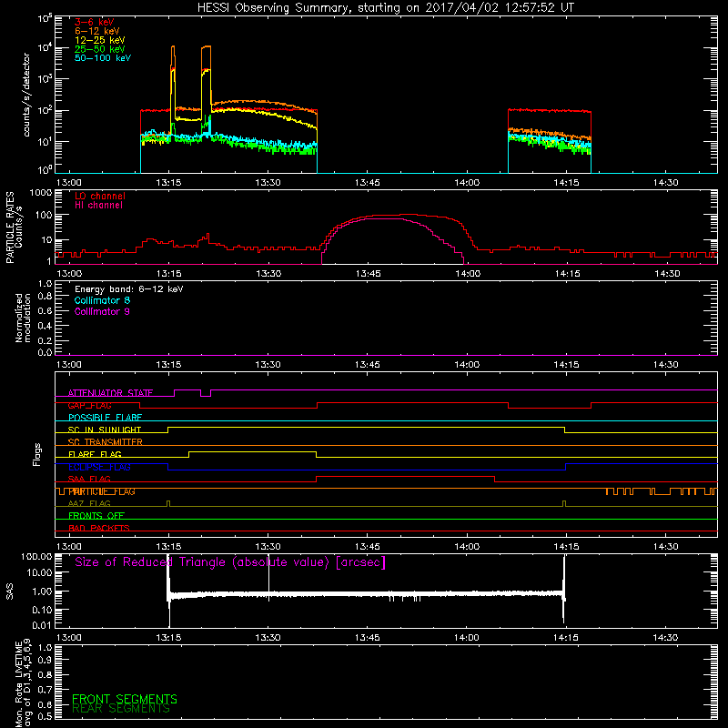
Task: Click the '100.00' tick on the SAS axis
Action: [36, 556]
